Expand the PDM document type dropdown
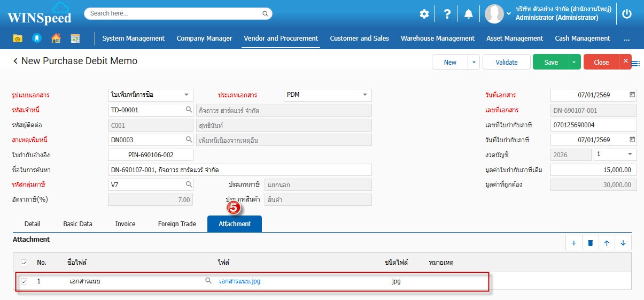The image size is (644, 300). pyautogui.click(x=365, y=95)
